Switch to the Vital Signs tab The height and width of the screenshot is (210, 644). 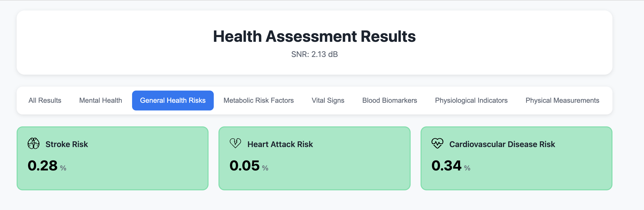(x=328, y=101)
